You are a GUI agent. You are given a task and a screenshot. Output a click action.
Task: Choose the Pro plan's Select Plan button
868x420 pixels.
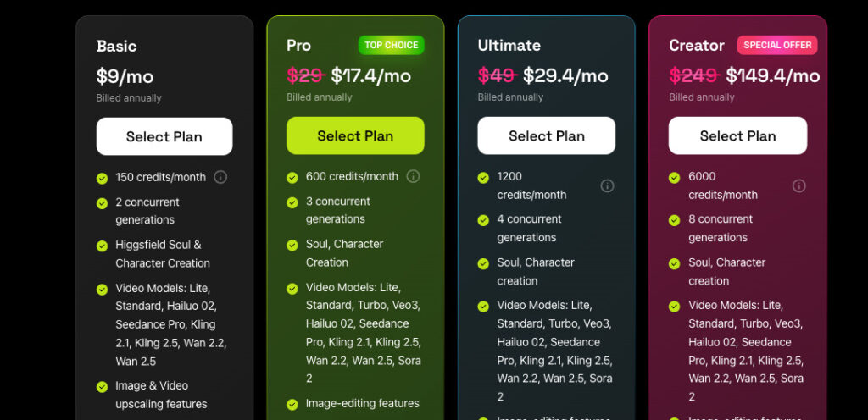355,135
